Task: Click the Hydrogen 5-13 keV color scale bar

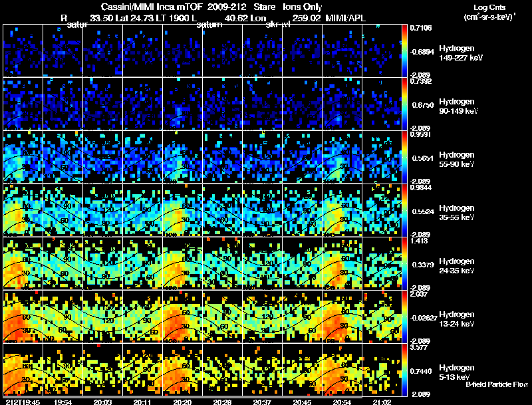Action: 404,370
